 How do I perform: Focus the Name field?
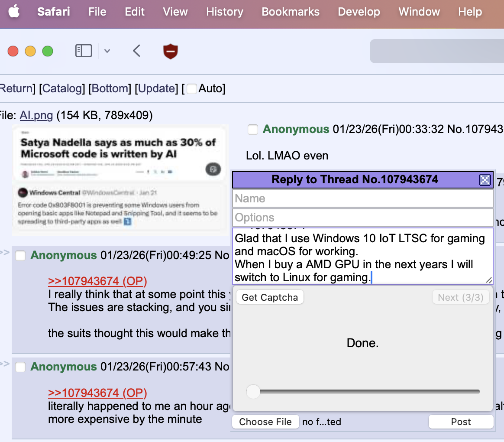click(362, 198)
